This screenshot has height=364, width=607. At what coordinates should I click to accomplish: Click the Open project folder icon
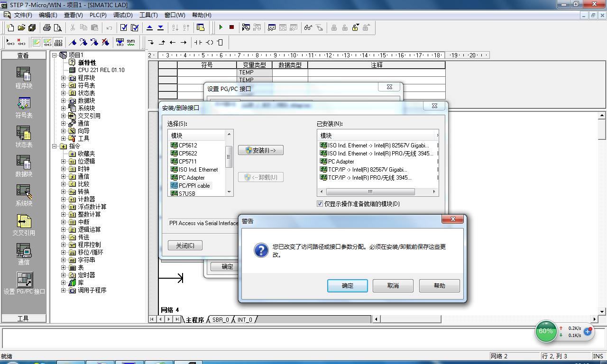tap(21, 27)
